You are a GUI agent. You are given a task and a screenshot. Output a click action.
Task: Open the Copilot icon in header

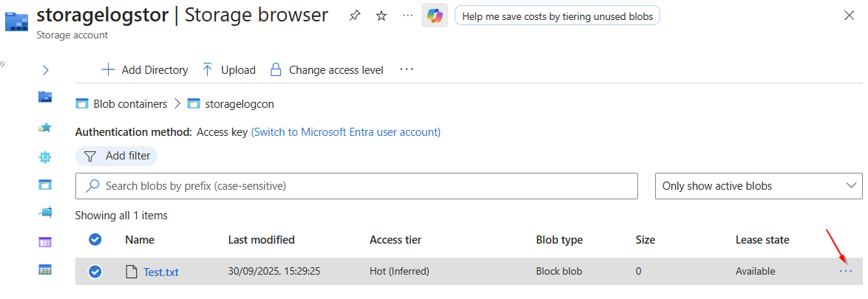434,16
